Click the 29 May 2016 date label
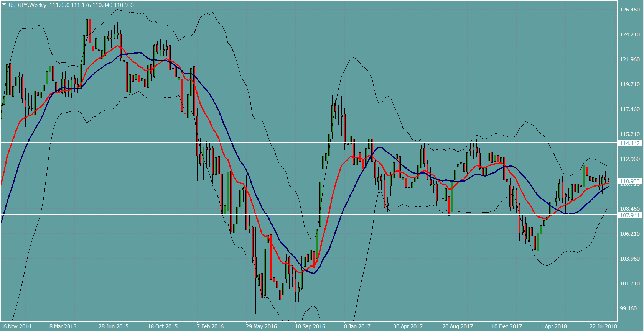Image resolution: width=644 pixels, height=331 pixels. [x=261, y=326]
